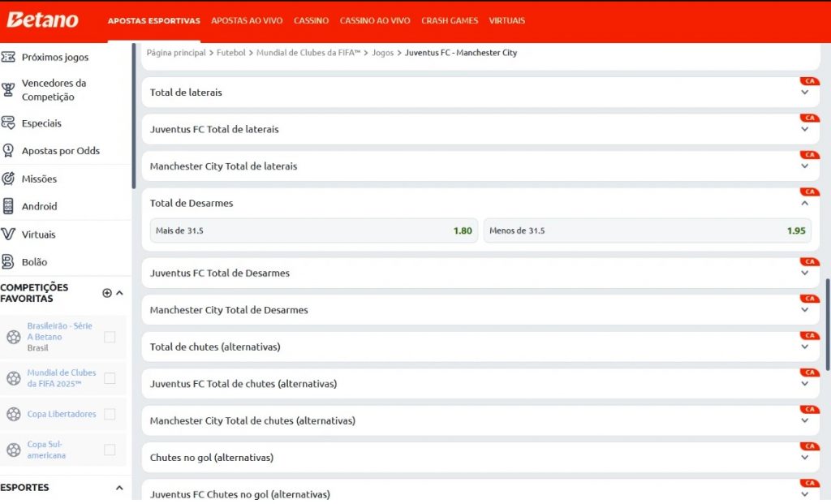Viewport: 831px width, 504px height.
Task: Open the Virtuais icon in sidebar
Action: point(8,235)
